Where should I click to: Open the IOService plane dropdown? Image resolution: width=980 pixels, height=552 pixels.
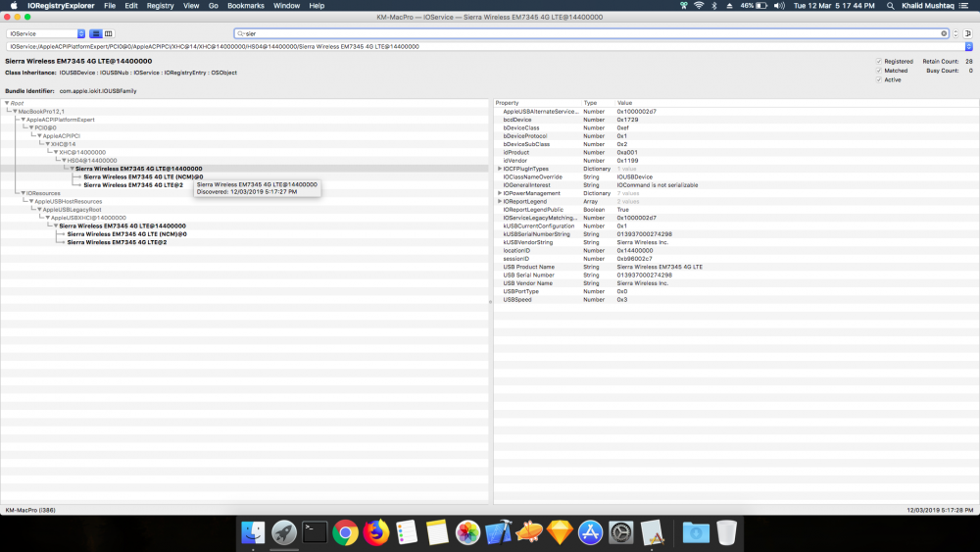(x=46, y=33)
